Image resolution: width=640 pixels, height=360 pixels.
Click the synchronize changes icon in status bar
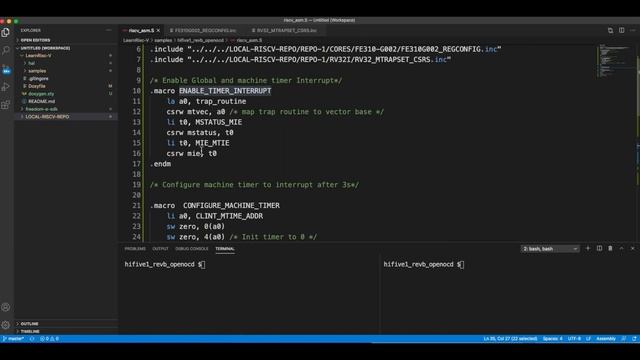(x=32, y=339)
